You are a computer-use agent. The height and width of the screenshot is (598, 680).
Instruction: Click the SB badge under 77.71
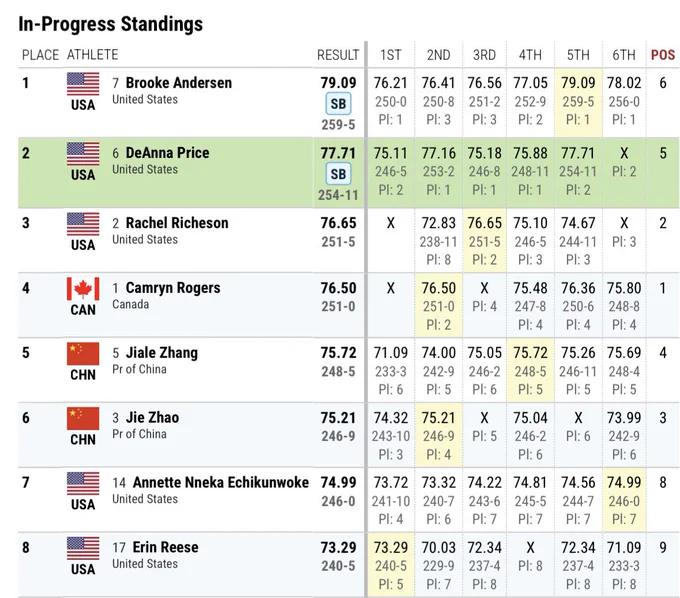[x=338, y=174]
